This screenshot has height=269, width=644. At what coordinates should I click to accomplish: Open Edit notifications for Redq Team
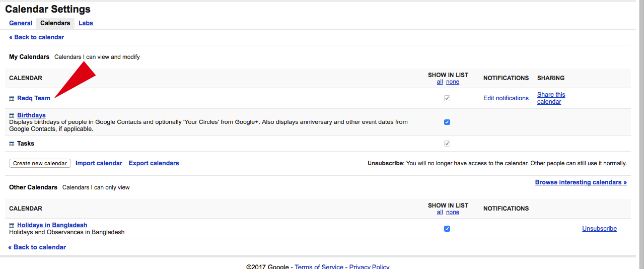pos(506,98)
